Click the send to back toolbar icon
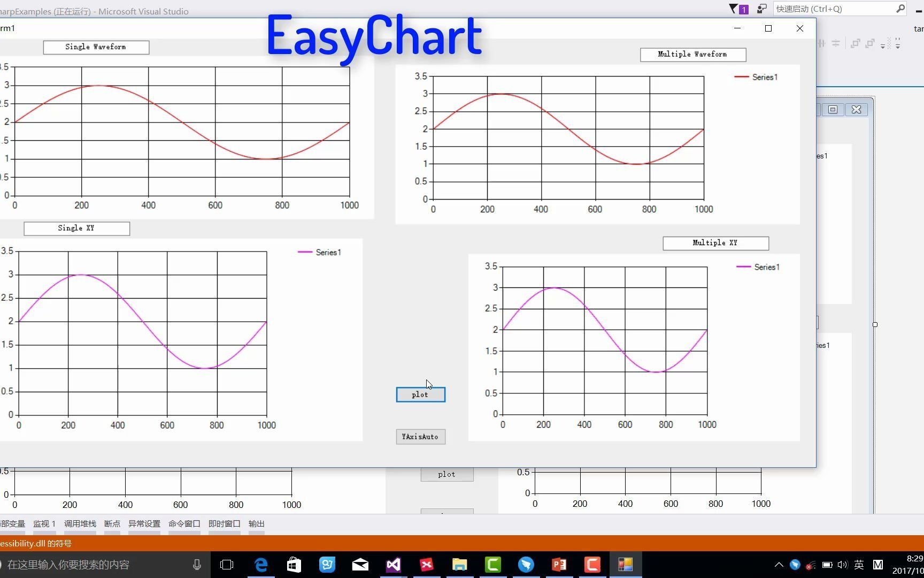924x578 pixels. [x=870, y=43]
